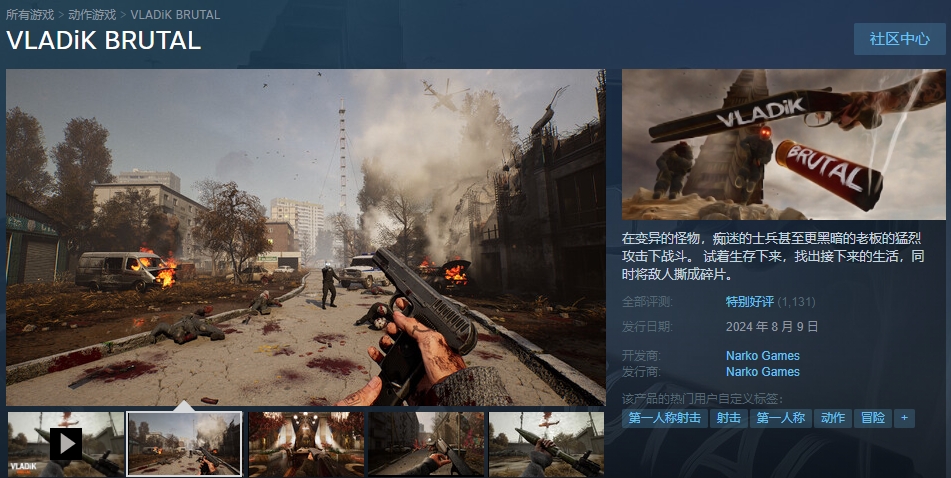Screen dimensions: 951x478
Task: Select the red hall interior screenshot thumbnail
Action: [x=306, y=444]
